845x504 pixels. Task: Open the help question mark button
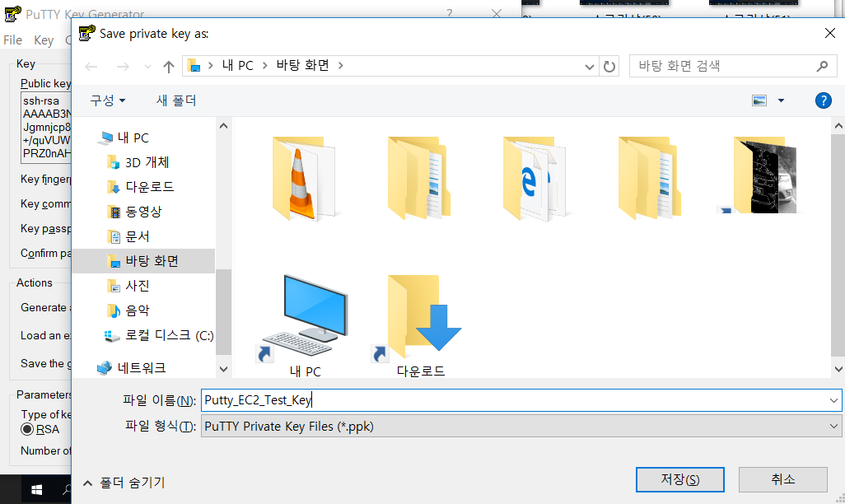click(823, 100)
